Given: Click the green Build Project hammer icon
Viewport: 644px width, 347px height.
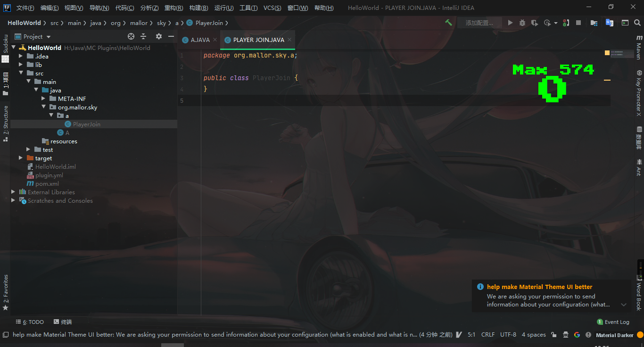Looking at the screenshot, I should tap(448, 23).
